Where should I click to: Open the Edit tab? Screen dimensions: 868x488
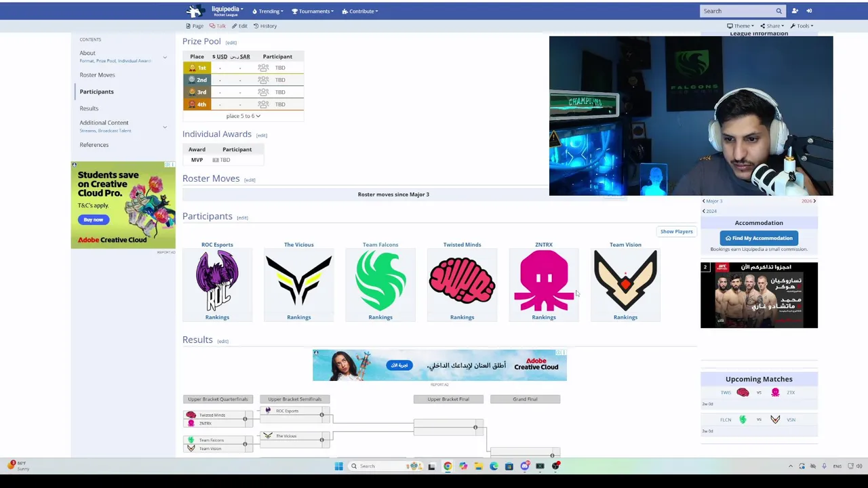(239, 26)
